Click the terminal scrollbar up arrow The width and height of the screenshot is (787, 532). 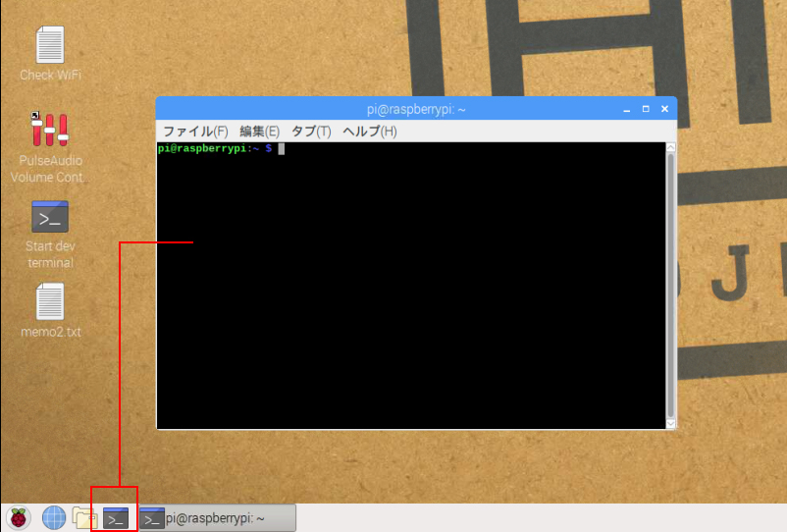[670, 147]
